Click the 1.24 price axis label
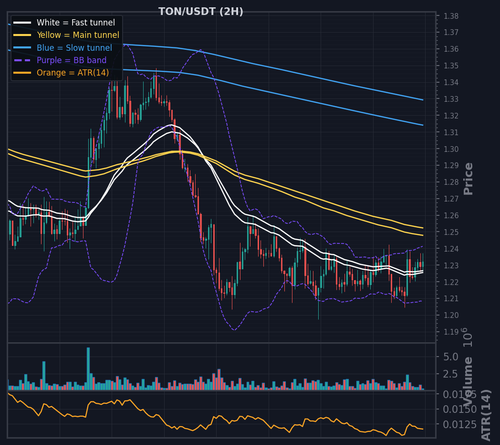This screenshot has width=500, height=445. (x=451, y=249)
